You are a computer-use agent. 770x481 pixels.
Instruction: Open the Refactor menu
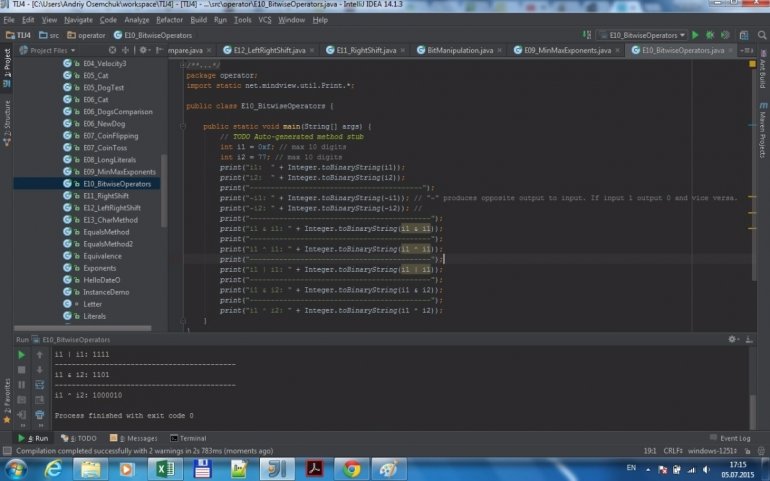click(x=169, y=19)
